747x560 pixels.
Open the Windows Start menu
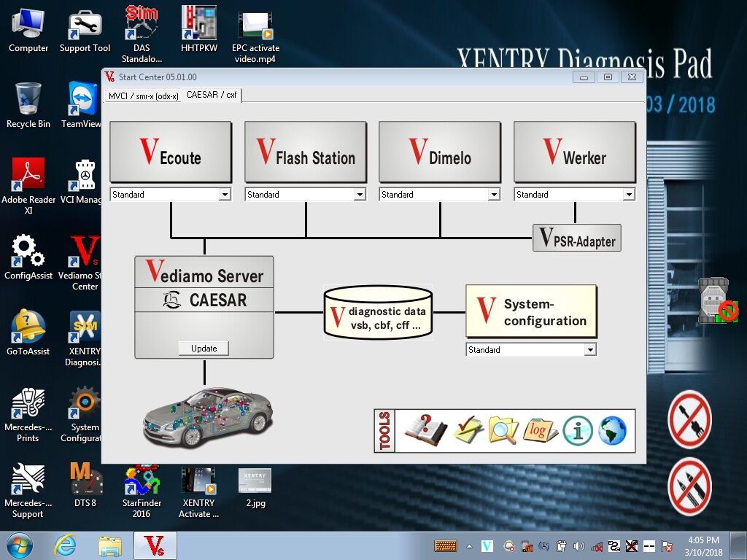(20, 545)
